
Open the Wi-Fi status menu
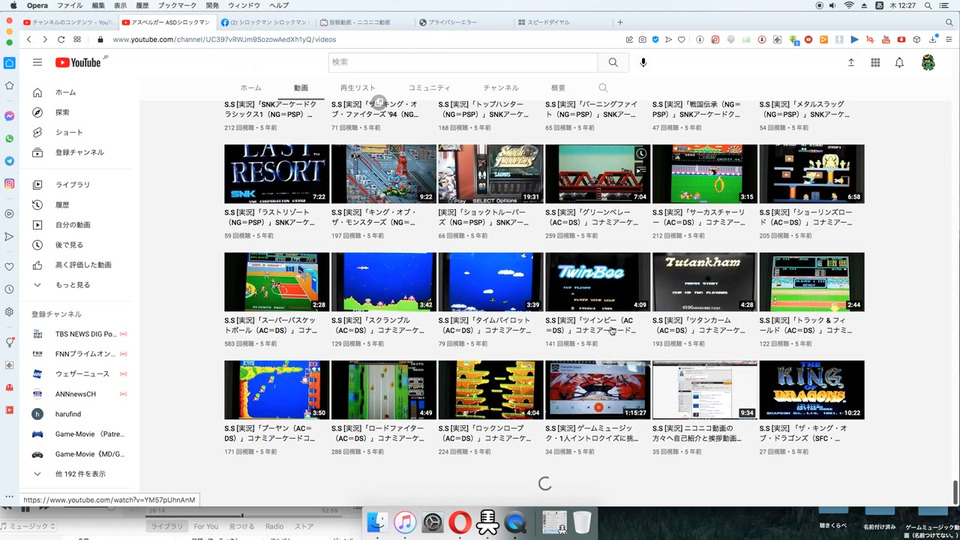pyautogui.click(x=849, y=6)
